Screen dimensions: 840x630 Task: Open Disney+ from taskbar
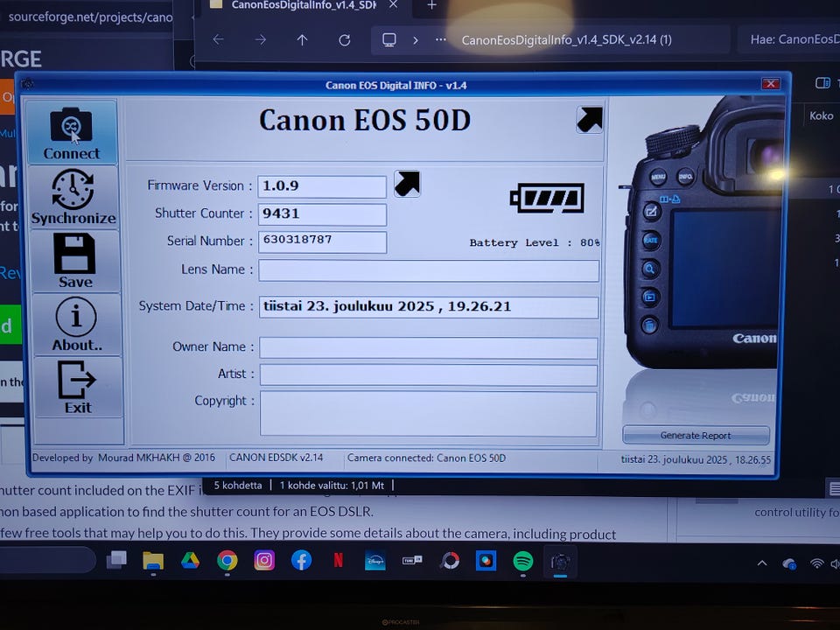[x=375, y=561]
